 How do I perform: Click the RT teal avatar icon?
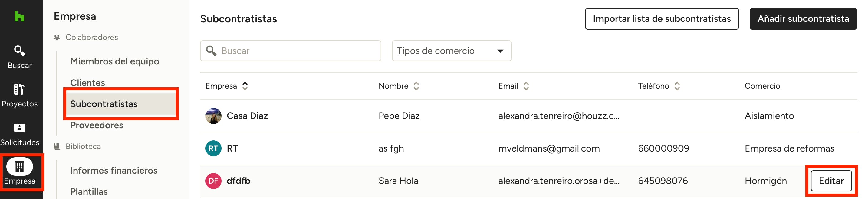tap(213, 148)
